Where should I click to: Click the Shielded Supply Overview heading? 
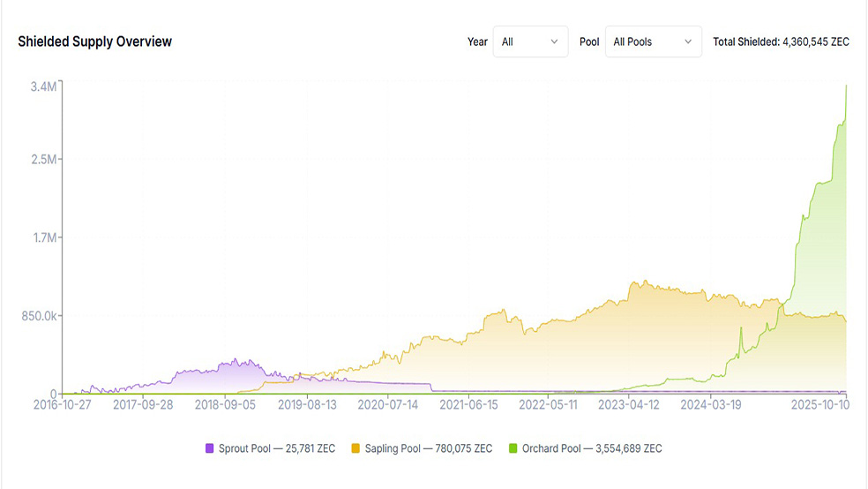(95, 41)
